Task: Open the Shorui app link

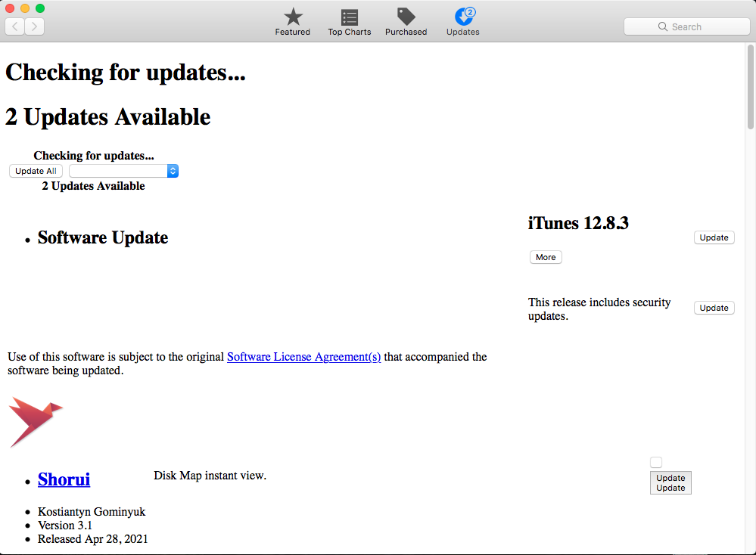Action: tap(64, 479)
